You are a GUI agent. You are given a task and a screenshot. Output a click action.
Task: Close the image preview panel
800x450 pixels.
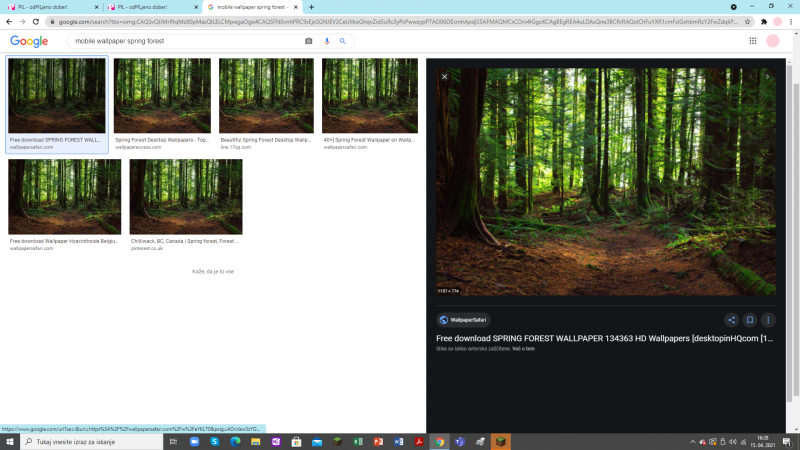445,76
